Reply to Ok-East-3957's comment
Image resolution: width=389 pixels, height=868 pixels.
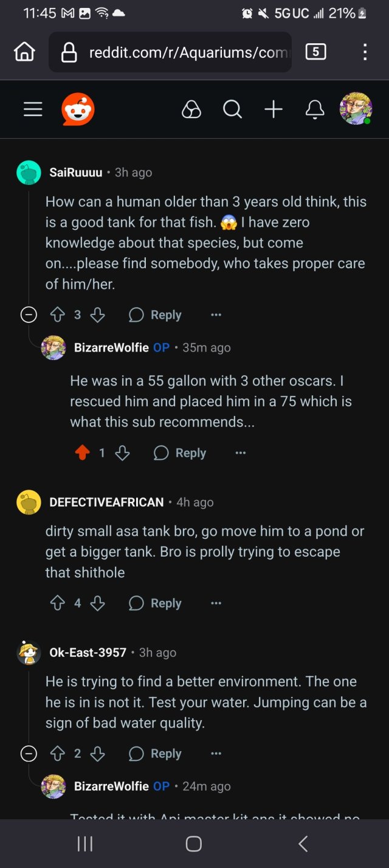[x=156, y=754]
